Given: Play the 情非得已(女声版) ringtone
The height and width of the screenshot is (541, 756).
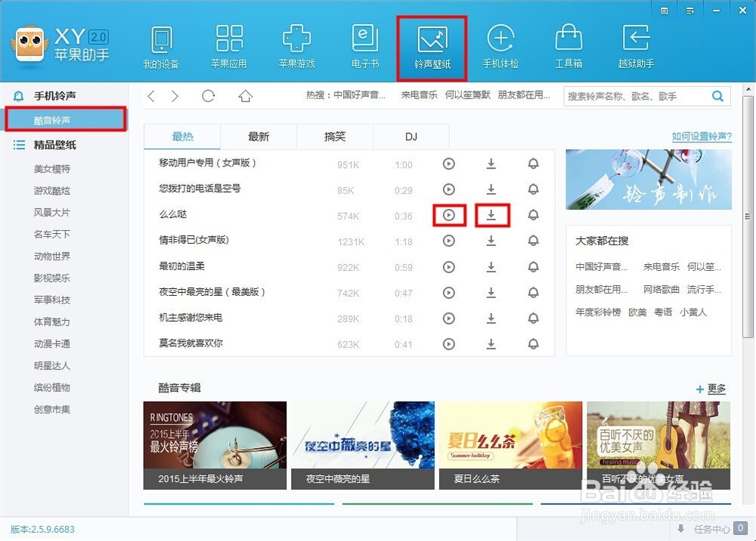Looking at the screenshot, I should (449, 241).
